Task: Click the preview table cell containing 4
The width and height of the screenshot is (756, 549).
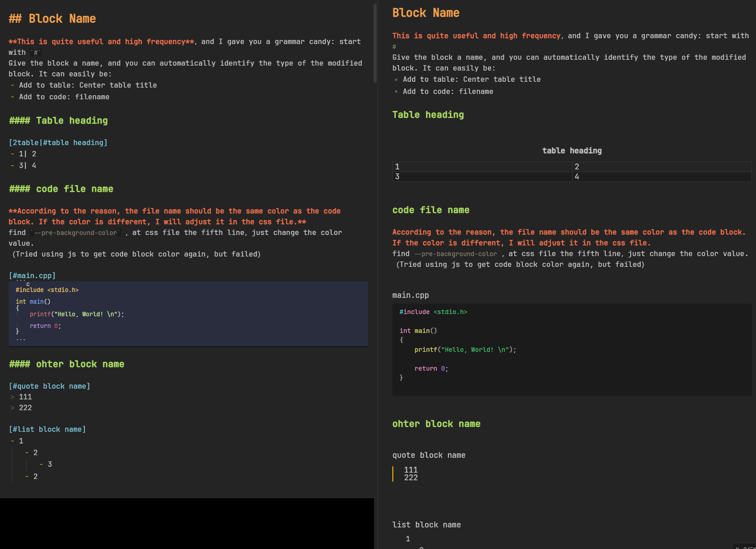Action: click(661, 177)
